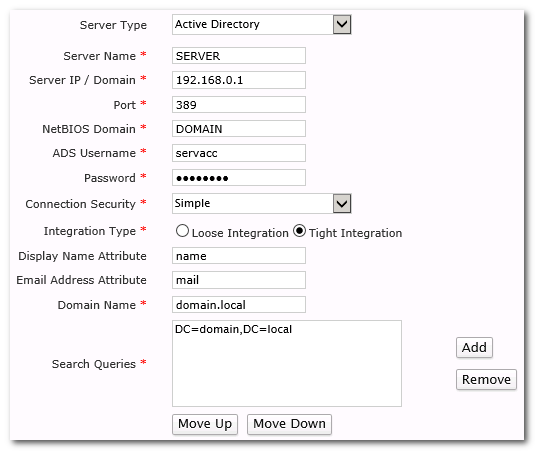This screenshot has width=535, height=451.
Task: Expand the Connection Security dropdown arrow
Action: tap(342, 204)
